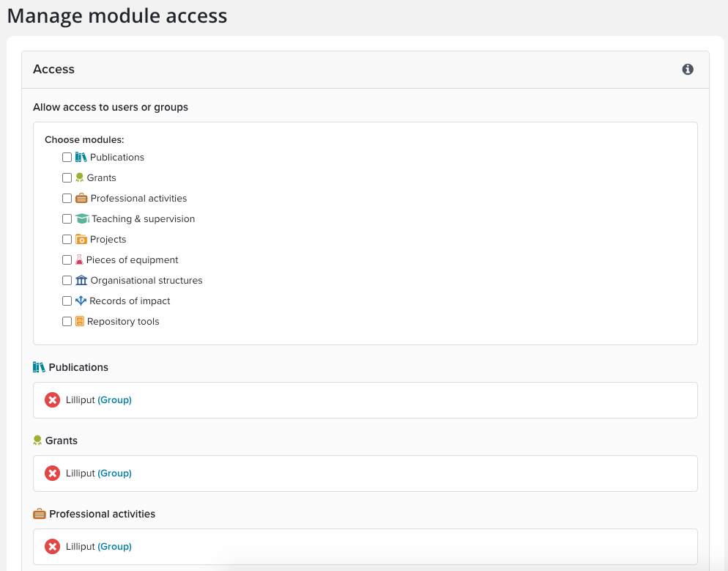Viewport: 728px width, 571px height.
Task: Open the Group link under Grants
Action: tap(114, 474)
